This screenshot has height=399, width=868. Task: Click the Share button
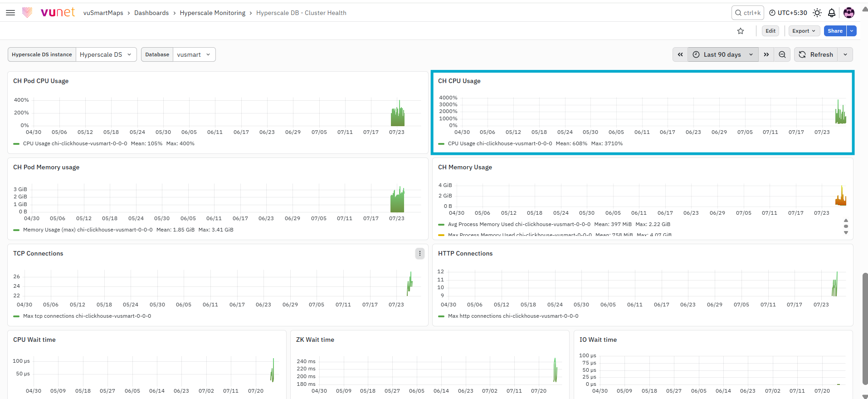(835, 31)
